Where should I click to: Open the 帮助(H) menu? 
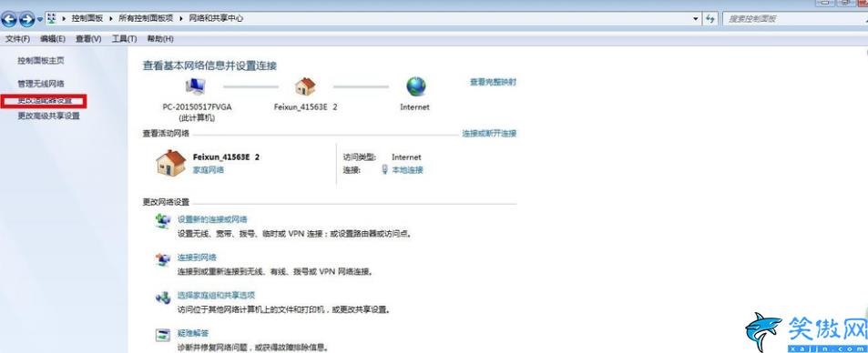(x=160, y=39)
